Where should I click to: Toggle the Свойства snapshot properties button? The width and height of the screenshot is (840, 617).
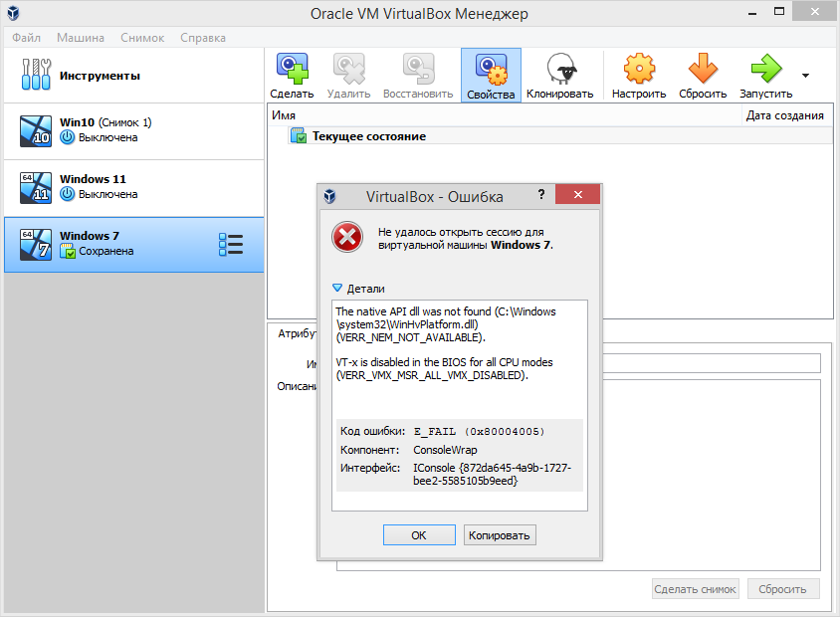click(491, 75)
